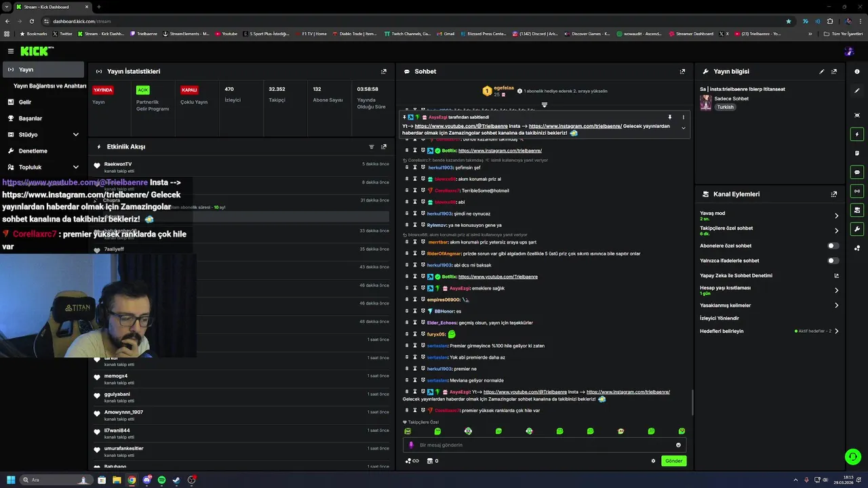
Task: Click the Windows taskbar search box Ara
Action: pyautogui.click(x=56, y=480)
